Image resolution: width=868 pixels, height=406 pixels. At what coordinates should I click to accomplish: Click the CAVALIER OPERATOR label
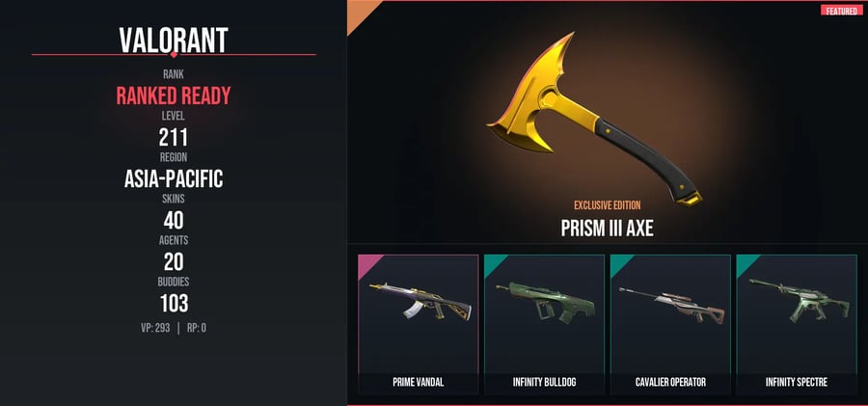[670, 382]
